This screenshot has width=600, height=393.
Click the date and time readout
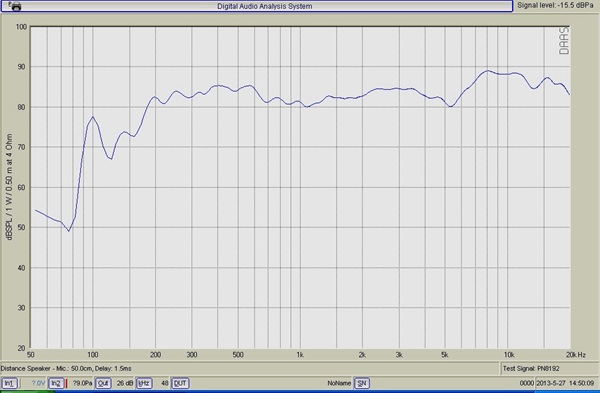point(565,383)
